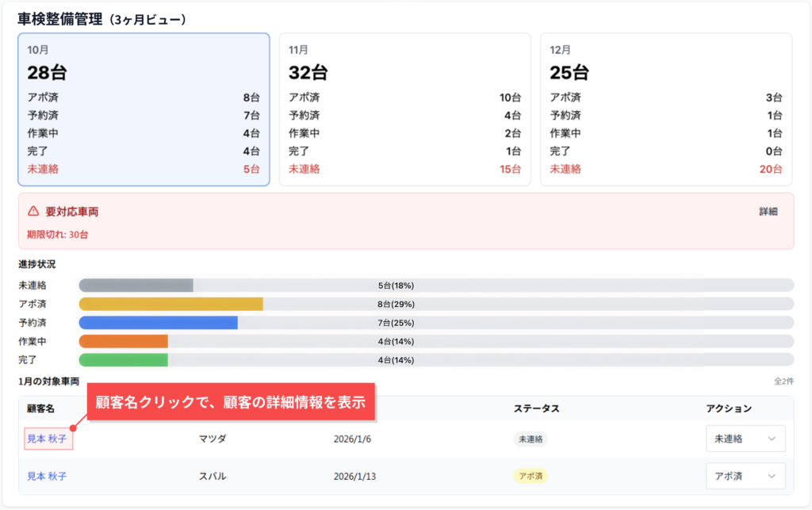Expand the 未連絡 action dropdown in マツダ row
Viewport: 812px width, 510px height.
745,439
